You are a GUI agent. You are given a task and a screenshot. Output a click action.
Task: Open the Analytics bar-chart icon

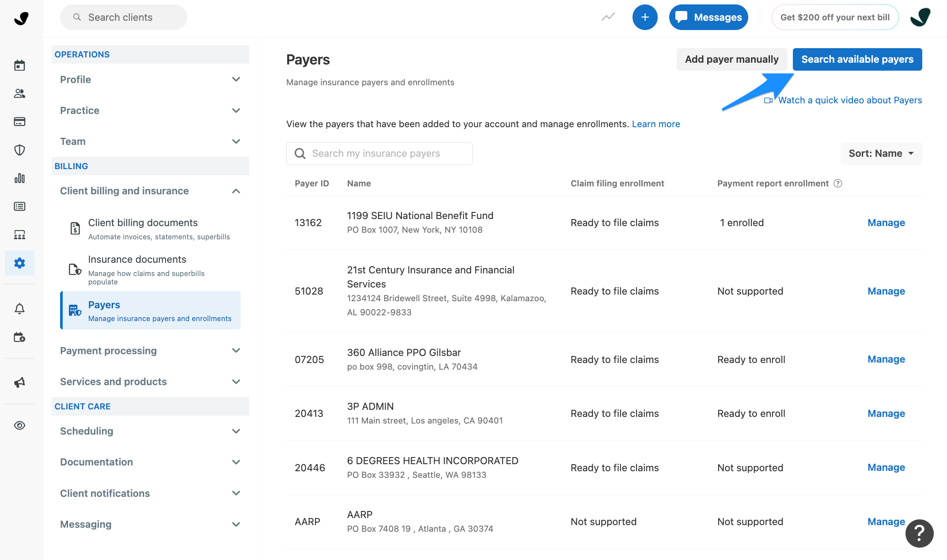pos(19,178)
